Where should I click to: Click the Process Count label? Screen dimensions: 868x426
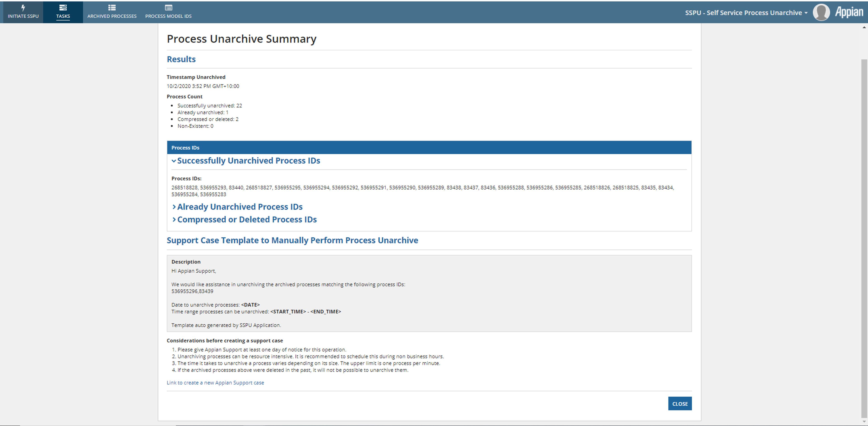click(185, 97)
